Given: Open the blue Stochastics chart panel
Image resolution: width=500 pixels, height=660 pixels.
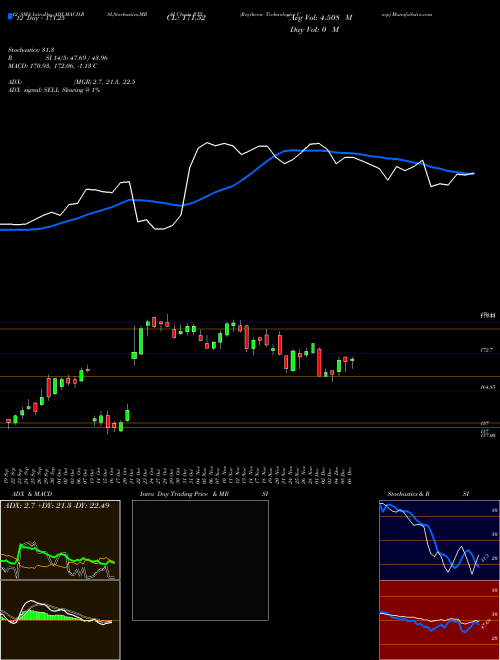Looking at the screenshot, I should click(439, 540).
